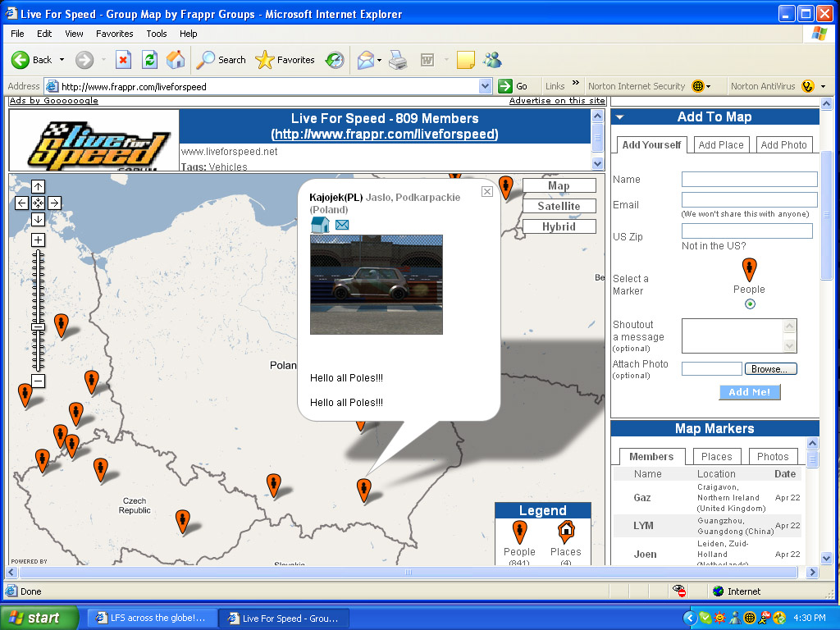Screen dimensions: 840x630
Task: Click the Not in the US? link
Action: coord(714,246)
